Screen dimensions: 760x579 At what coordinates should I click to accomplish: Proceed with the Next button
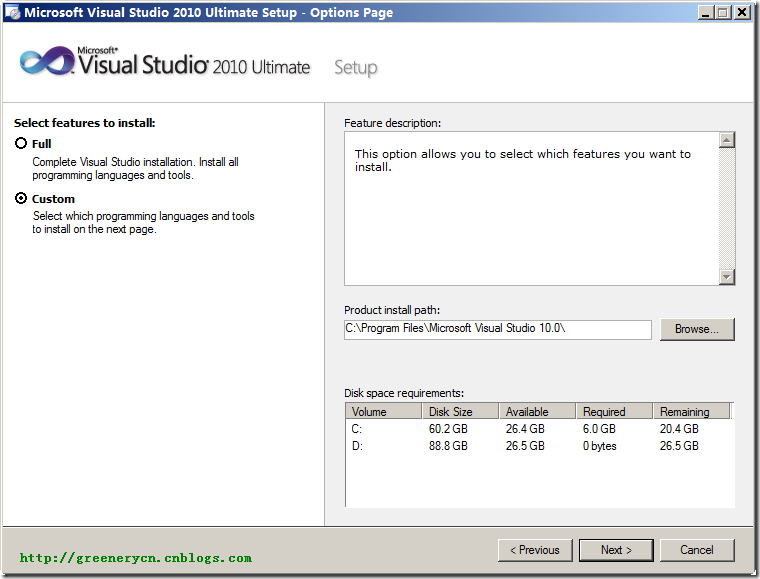click(x=616, y=550)
